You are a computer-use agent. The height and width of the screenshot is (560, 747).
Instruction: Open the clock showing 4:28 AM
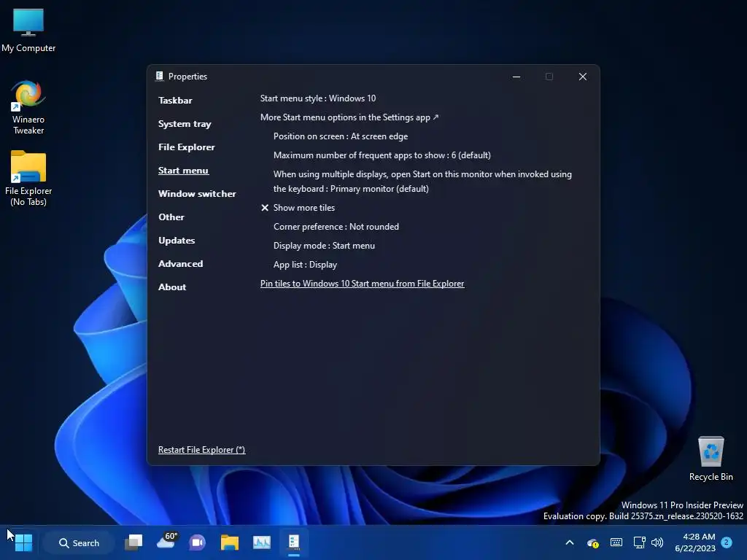[695, 542]
